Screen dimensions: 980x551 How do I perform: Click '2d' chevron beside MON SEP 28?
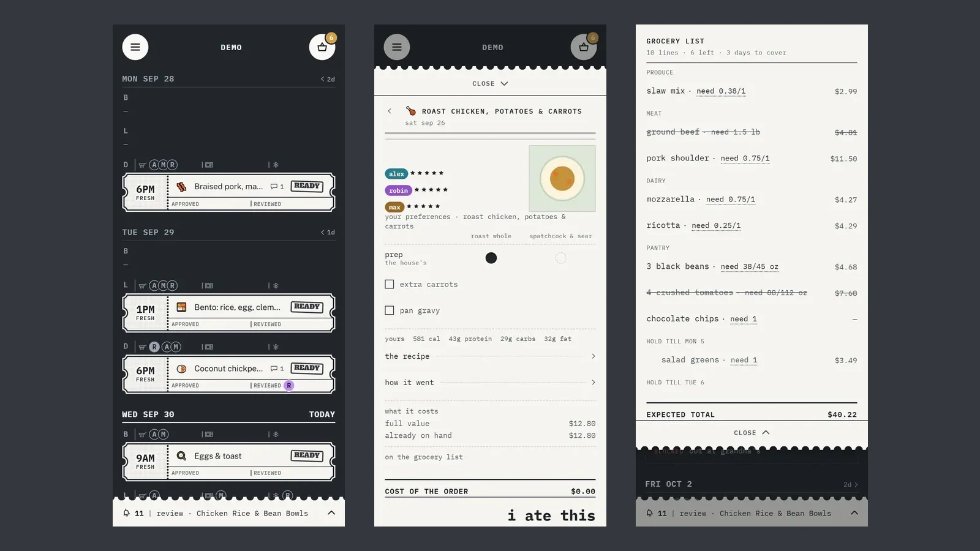(x=328, y=79)
